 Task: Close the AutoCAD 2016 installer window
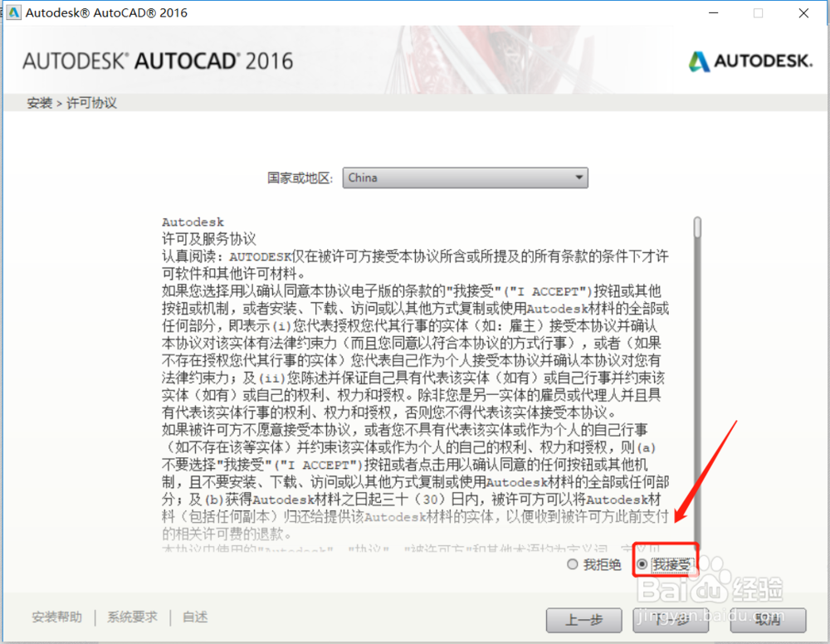(803, 12)
